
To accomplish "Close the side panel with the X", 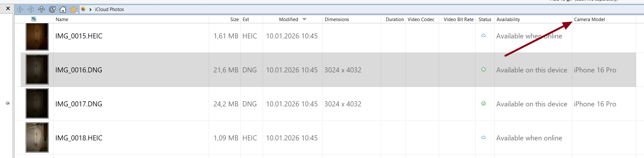I will pyautogui.click(x=8, y=8).
